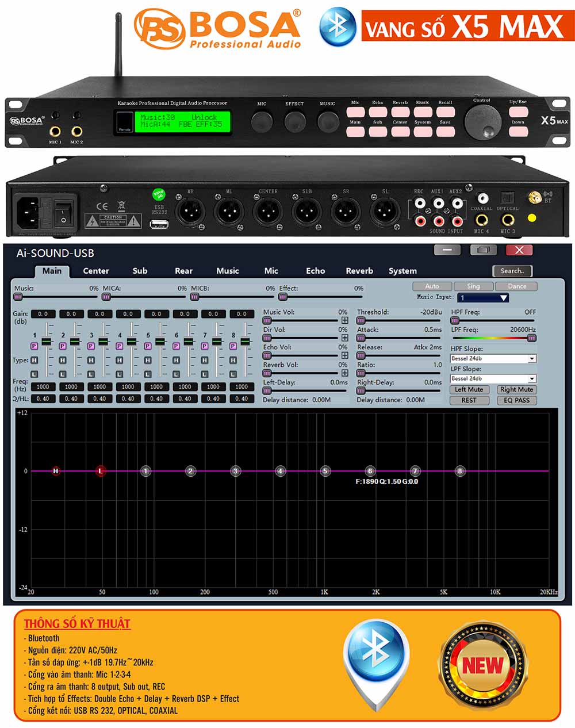Go to the System tab
This screenshot has height=728, width=575.
[x=402, y=271]
